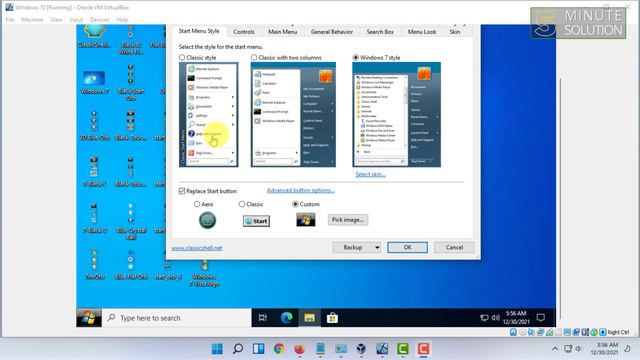The image size is (640, 360).
Task: Switch to the Controls tab
Action: coord(244,31)
